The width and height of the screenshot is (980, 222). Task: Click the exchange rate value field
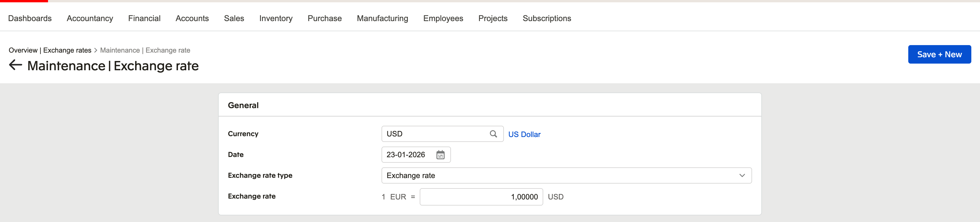click(481, 197)
